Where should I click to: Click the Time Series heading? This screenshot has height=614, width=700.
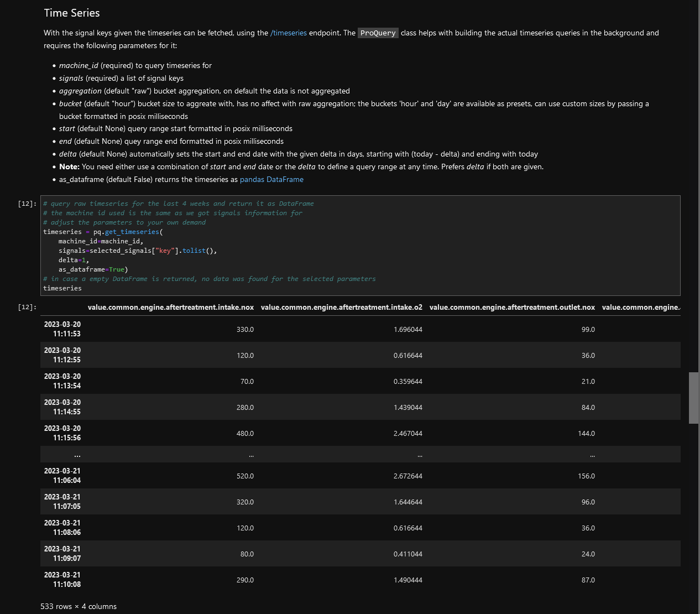point(72,13)
